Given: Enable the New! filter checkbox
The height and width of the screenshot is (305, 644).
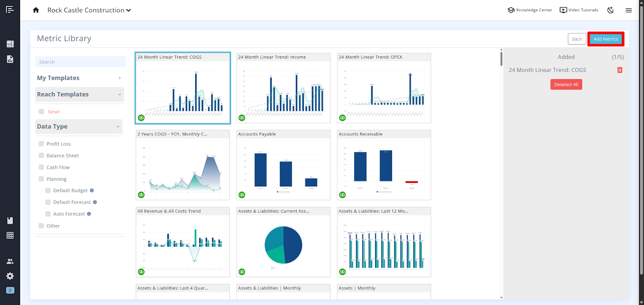Looking at the screenshot, I should point(41,111).
